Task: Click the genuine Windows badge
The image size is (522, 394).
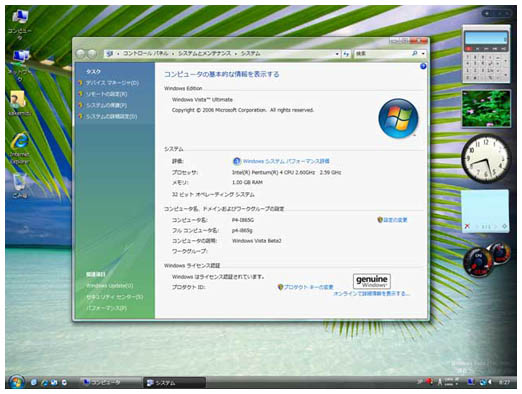Action: [372, 281]
